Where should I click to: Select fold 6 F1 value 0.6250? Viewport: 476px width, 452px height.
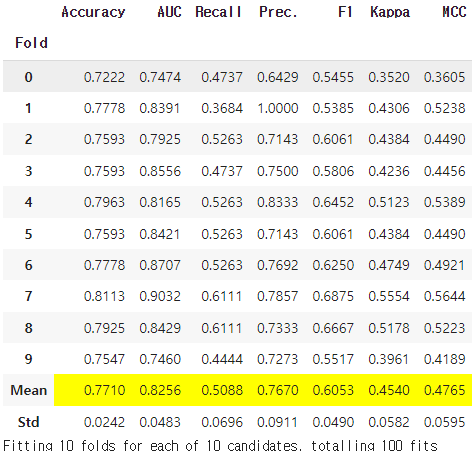(333, 265)
